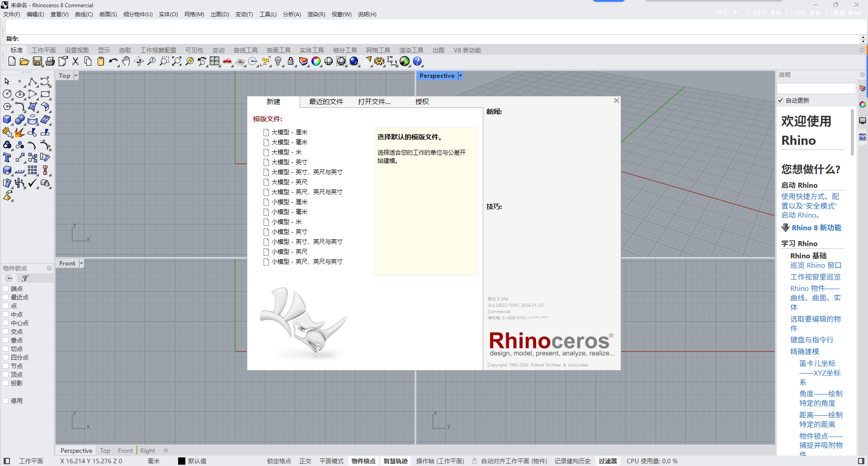Viewport: 868px width, 466px height.
Task: Toggle 正交 mode in the status bar
Action: [305, 461]
